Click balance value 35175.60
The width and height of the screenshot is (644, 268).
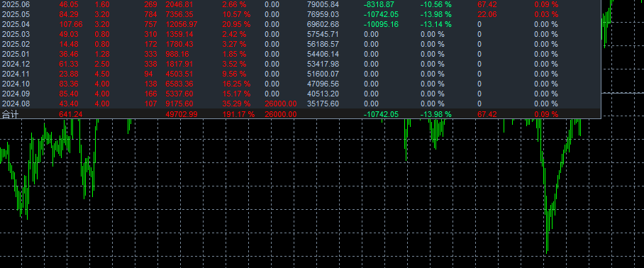(323, 104)
